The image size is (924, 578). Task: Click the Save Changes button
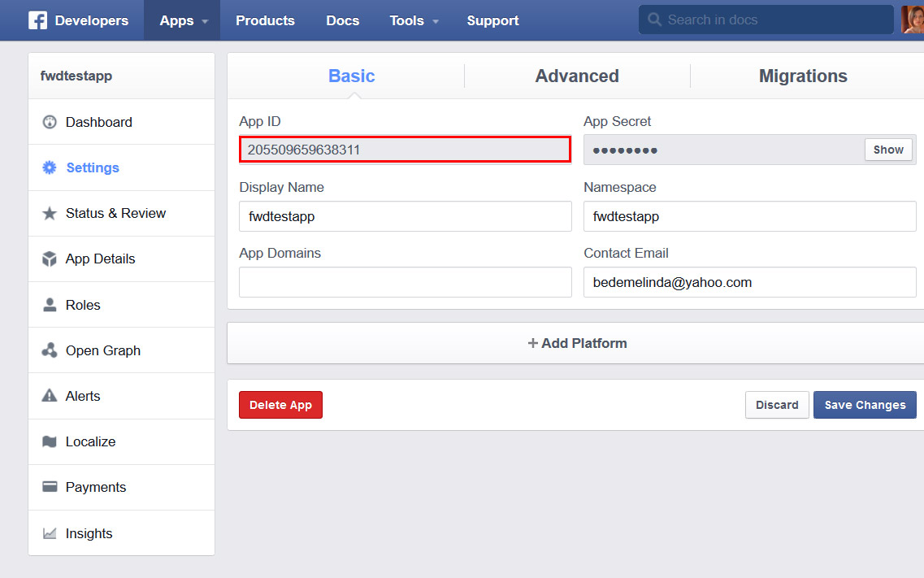coord(865,405)
